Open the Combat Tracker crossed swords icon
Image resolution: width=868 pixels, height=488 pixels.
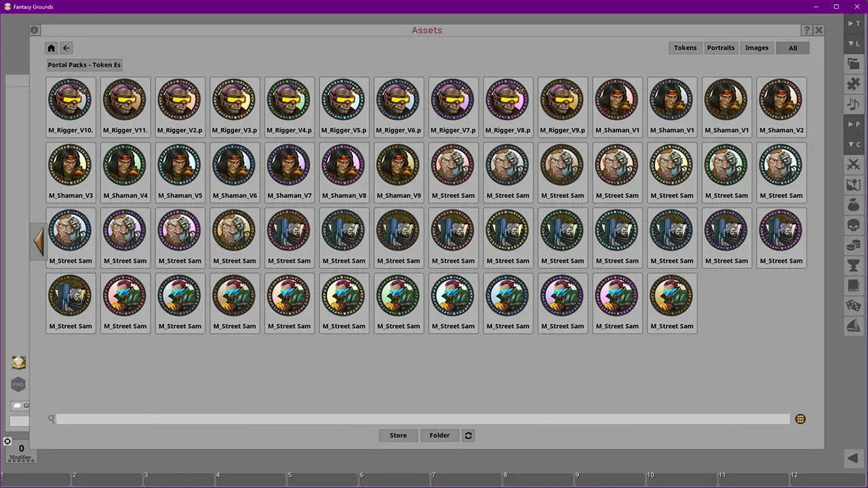pyautogui.click(x=853, y=165)
